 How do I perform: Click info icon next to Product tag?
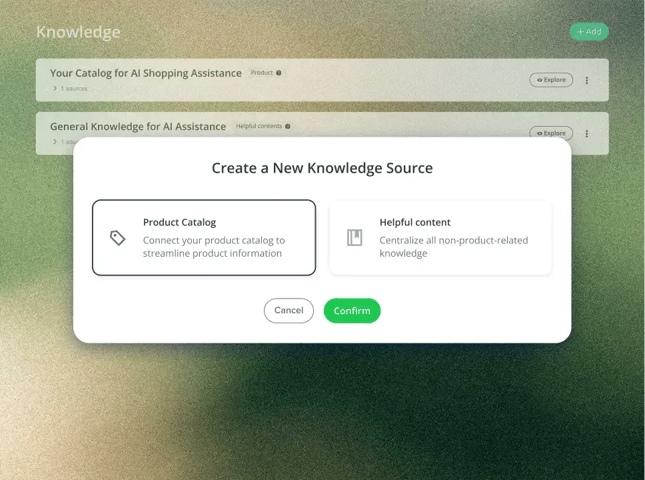tap(278, 73)
